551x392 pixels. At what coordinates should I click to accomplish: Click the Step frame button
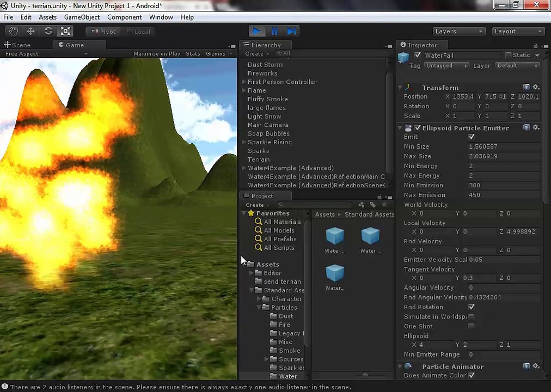(x=291, y=31)
